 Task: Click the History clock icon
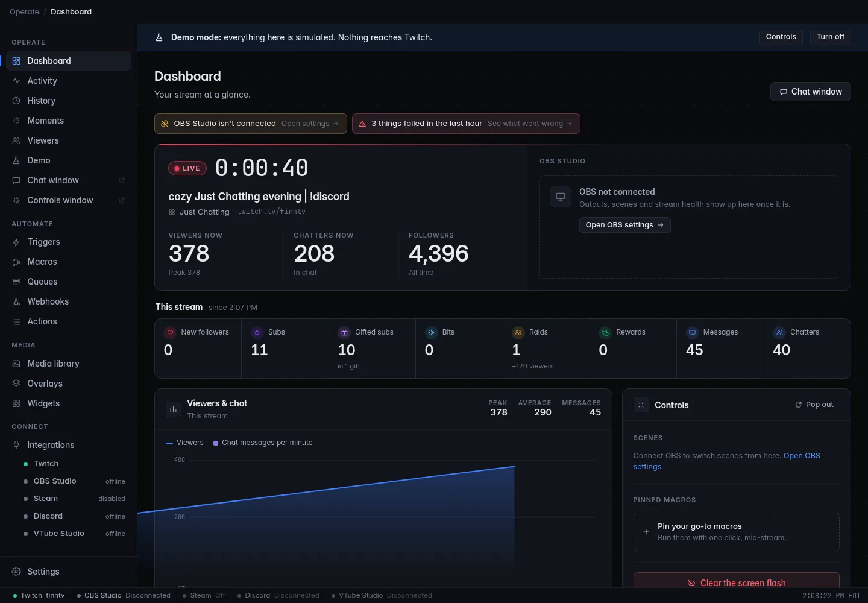coord(16,101)
